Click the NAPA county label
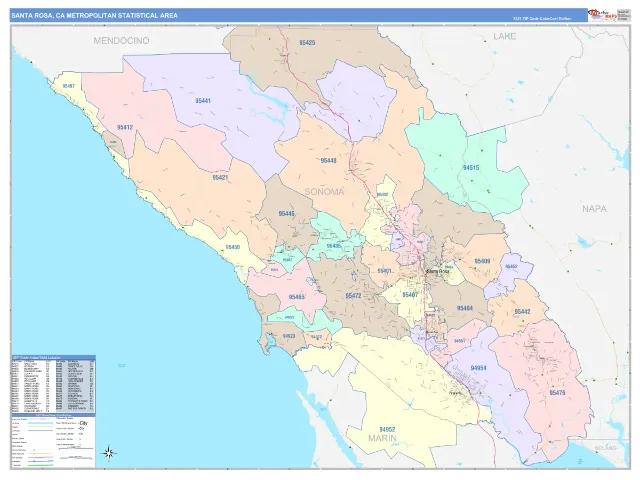The image size is (640, 480). pos(594,209)
